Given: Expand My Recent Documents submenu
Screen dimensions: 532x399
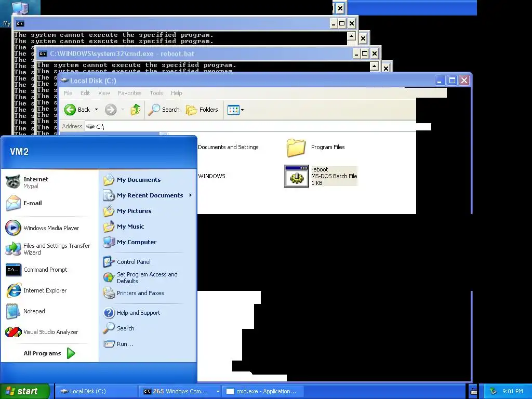Looking at the screenshot, I should coord(148,195).
